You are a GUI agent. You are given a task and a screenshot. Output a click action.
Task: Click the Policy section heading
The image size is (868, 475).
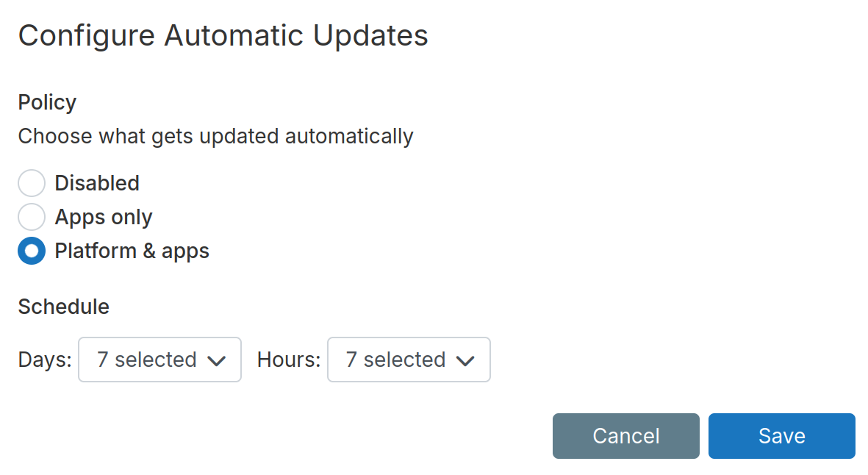coord(46,102)
